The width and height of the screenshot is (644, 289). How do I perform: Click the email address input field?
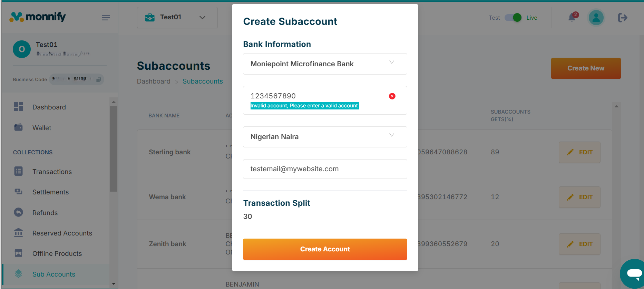pos(325,169)
